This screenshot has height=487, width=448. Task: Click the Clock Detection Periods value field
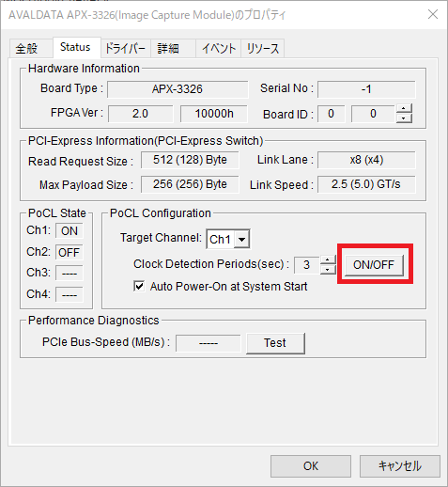tap(307, 265)
